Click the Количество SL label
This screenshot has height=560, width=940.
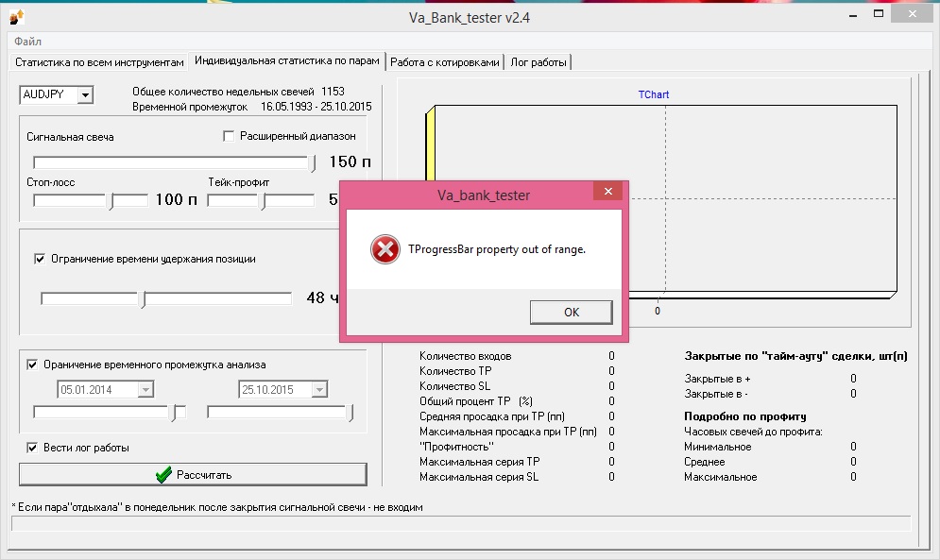click(x=454, y=386)
